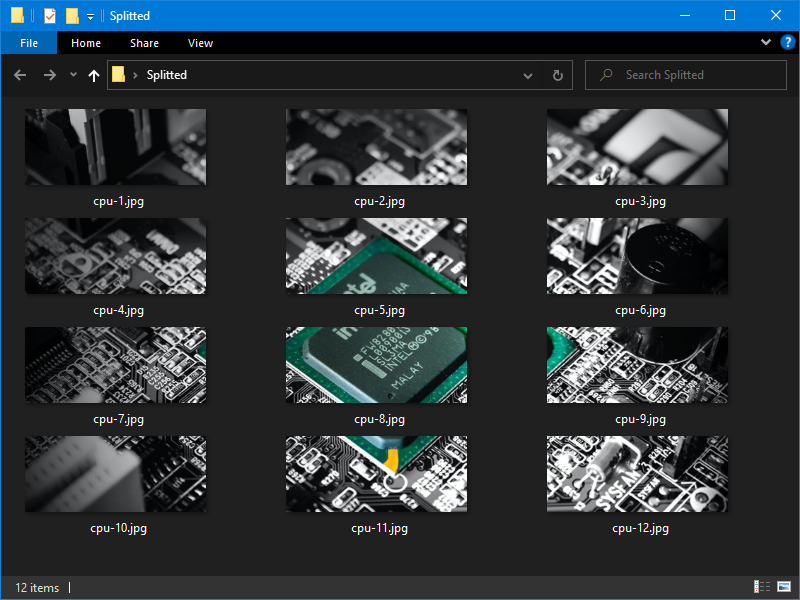Open the File menu
Image resolution: width=800 pixels, height=600 pixels.
pyautogui.click(x=28, y=43)
